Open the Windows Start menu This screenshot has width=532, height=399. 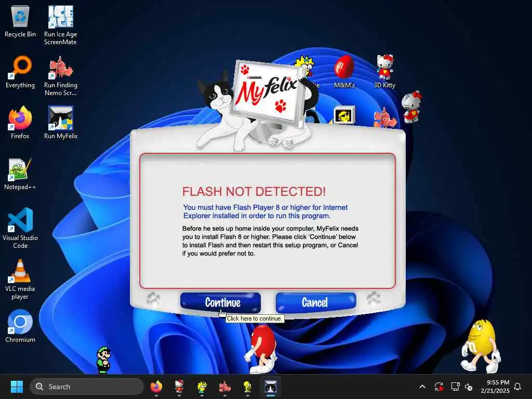17,387
